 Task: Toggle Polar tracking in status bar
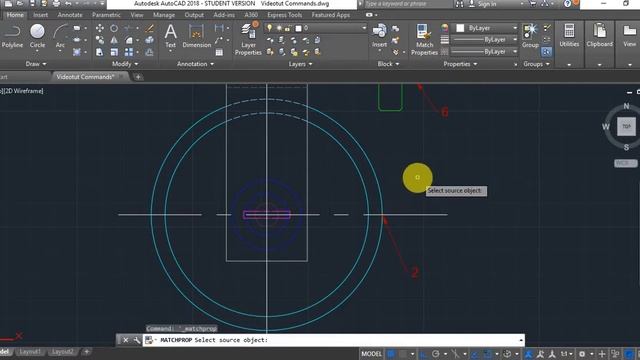436,354
